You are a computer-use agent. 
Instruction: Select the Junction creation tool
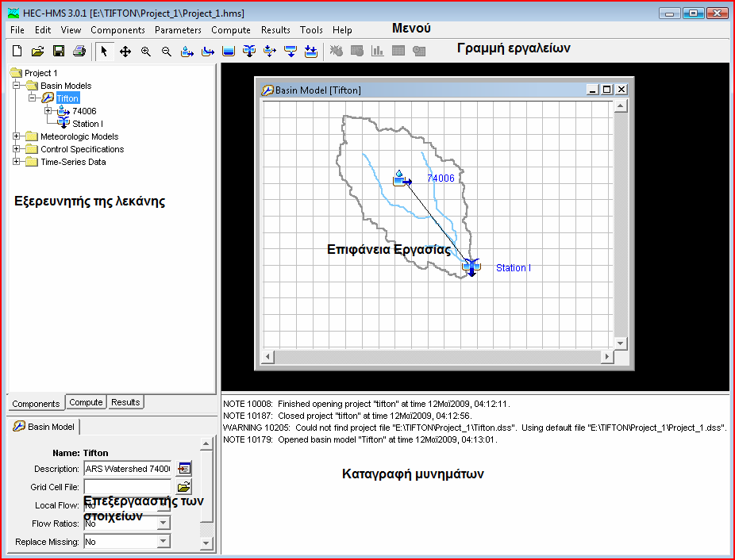point(249,51)
